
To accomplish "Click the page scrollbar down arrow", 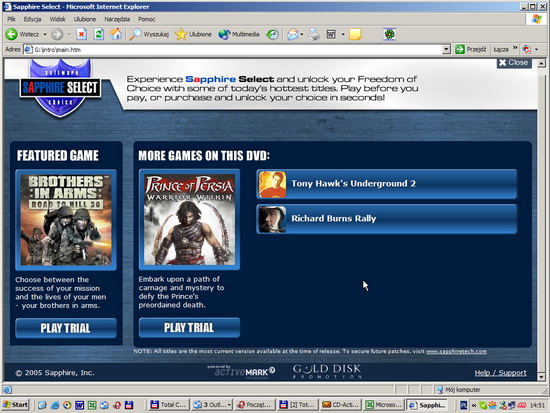I will click(541, 377).
